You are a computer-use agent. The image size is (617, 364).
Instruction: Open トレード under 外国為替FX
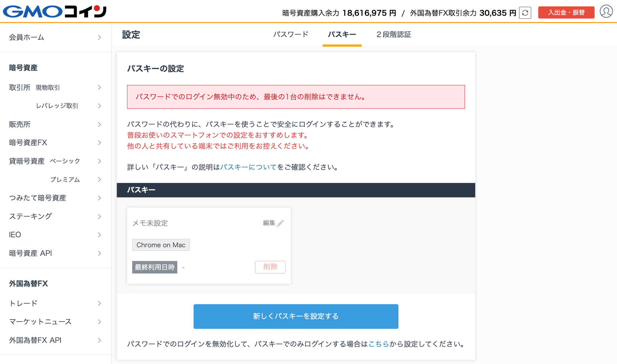coord(55,303)
